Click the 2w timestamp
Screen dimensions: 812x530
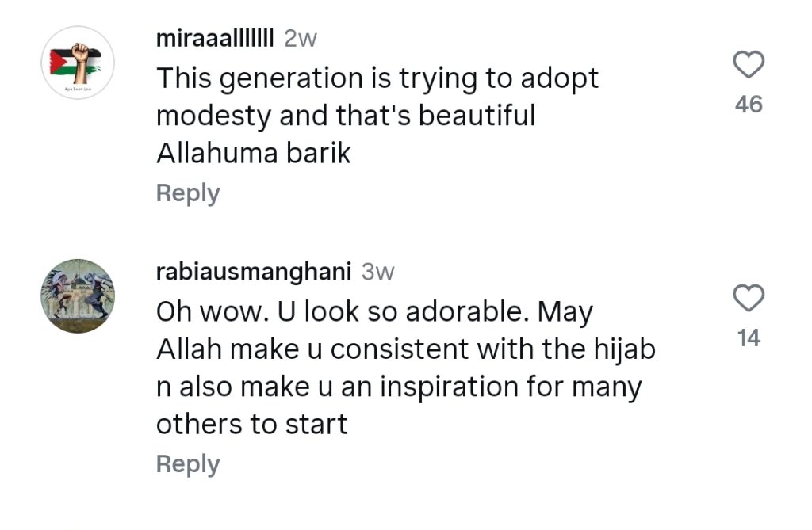300,39
